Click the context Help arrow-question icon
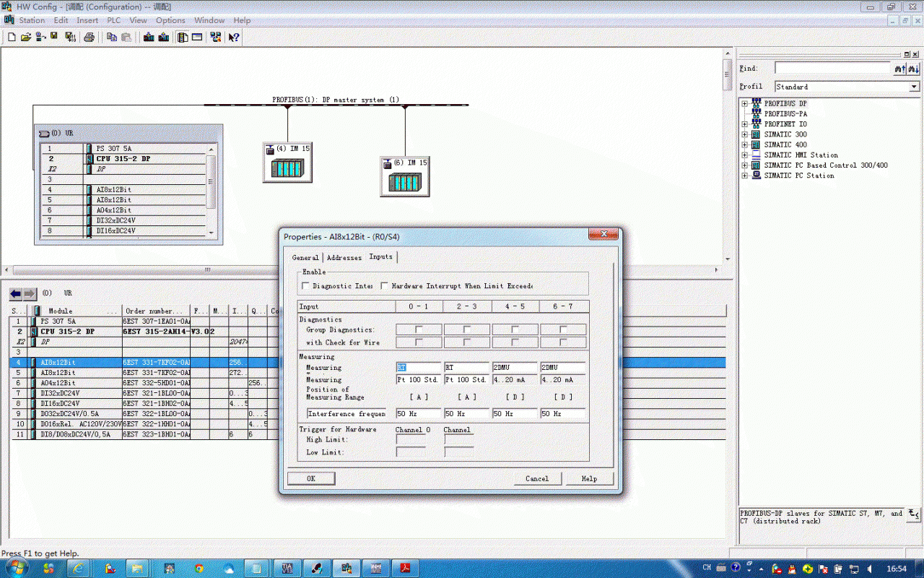The width and height of the screenshot is (924, 578). 234,37
